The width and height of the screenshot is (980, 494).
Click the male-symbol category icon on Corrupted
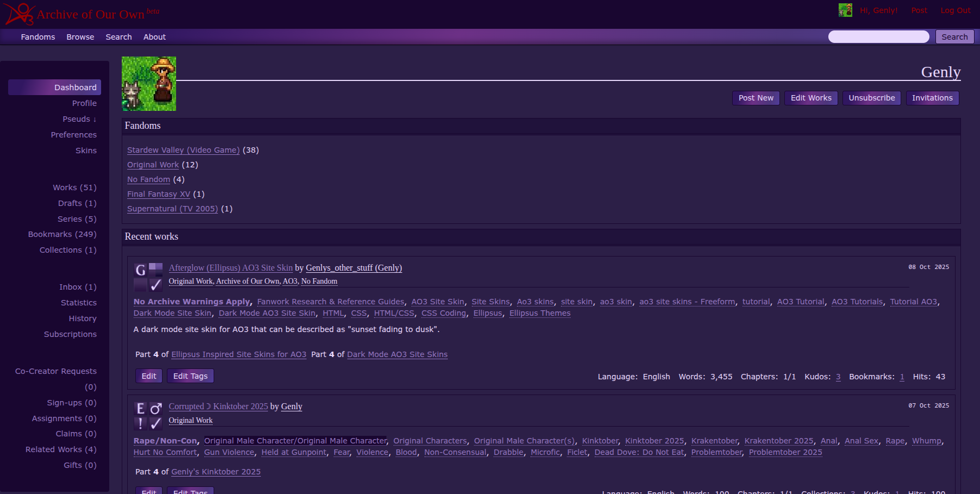(156, 409)
